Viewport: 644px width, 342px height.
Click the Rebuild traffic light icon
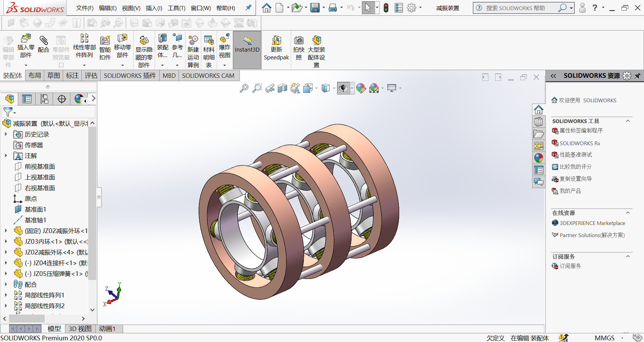click(386, 8)
